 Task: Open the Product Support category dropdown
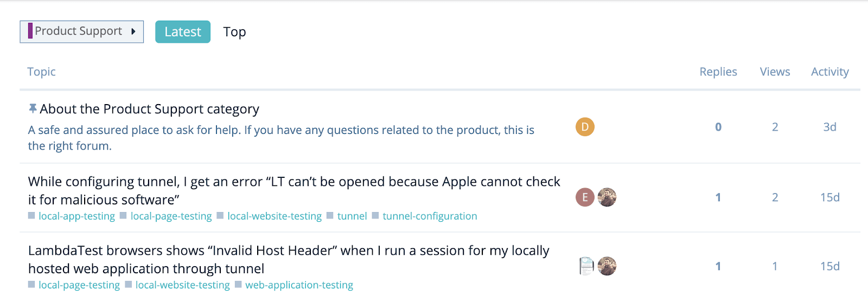pyautogui.click(x=82, y=31)
